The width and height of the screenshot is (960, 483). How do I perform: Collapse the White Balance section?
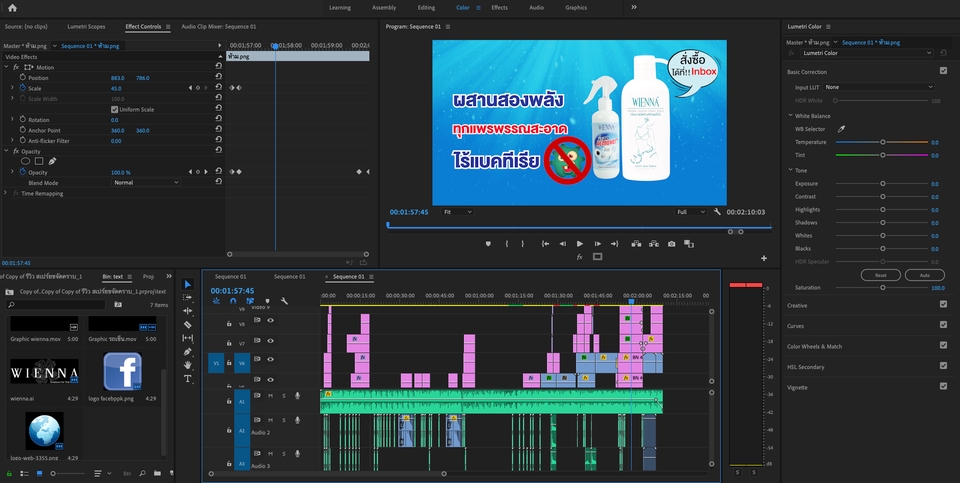790,116
